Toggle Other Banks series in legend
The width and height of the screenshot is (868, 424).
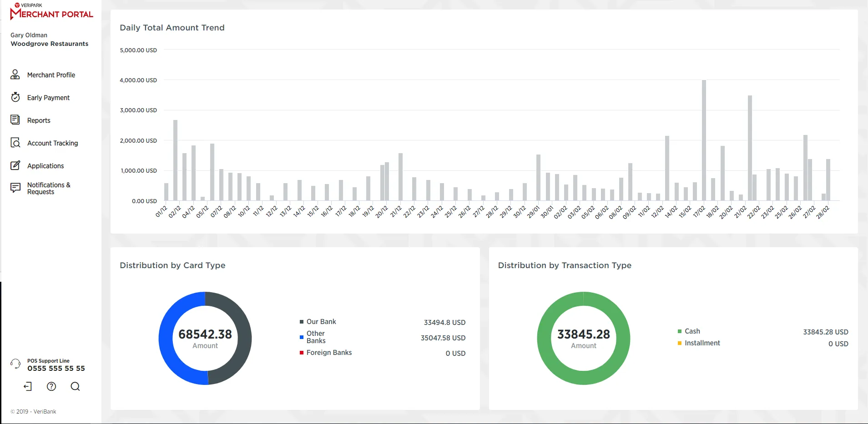(316, 337)
